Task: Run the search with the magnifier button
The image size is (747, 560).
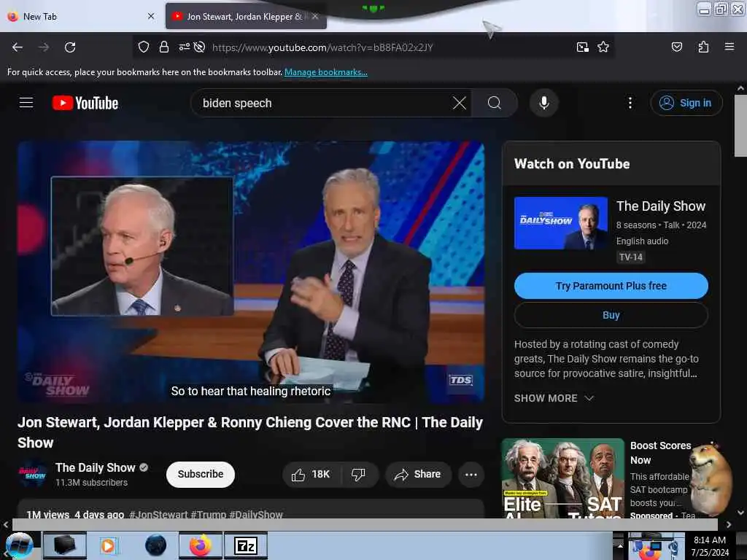Action: (x=495, y=103)
